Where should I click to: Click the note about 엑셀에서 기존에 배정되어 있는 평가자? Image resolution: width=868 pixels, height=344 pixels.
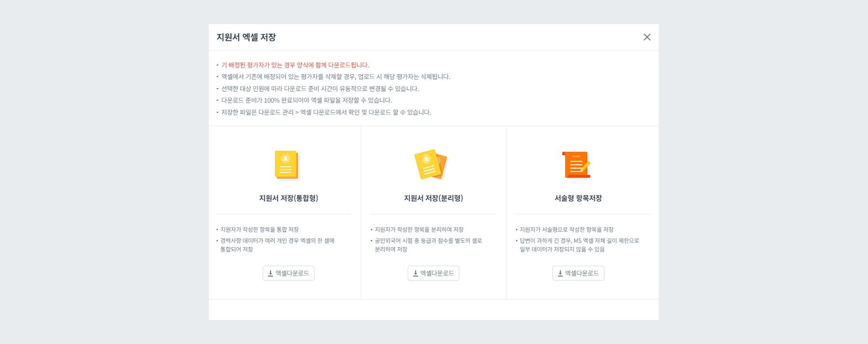point(336,77)
